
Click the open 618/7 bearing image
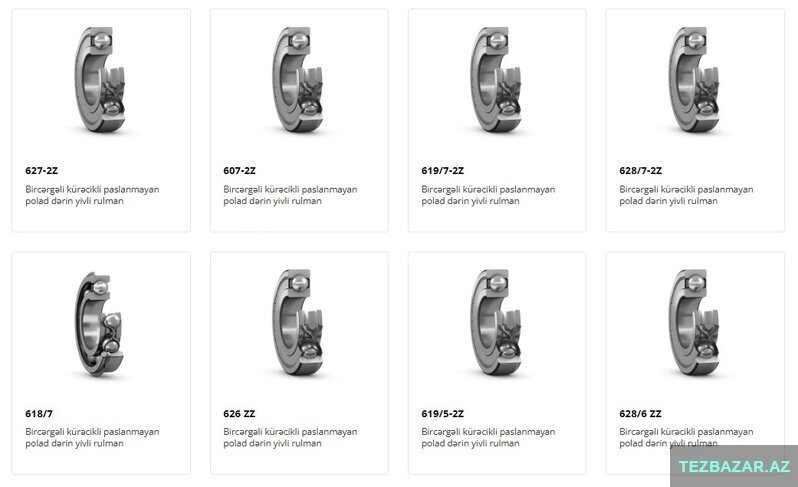(x=99, y=324)
